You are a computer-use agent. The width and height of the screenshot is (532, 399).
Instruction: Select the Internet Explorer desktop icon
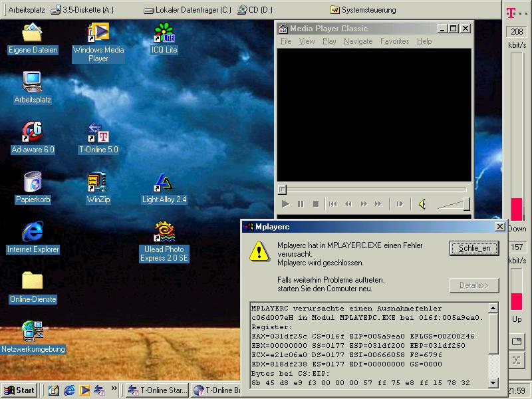click(33, 237)
